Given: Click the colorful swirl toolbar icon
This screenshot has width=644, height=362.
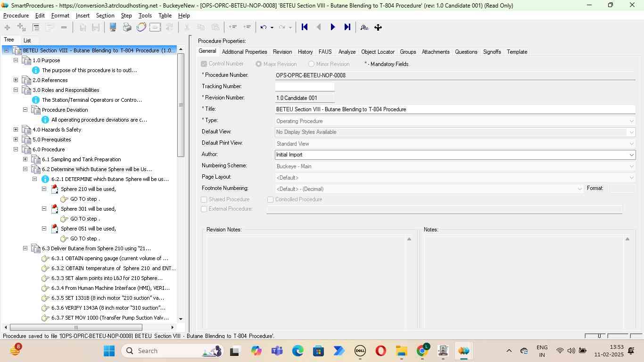Looking at the screenshot, I should point(141,27).
